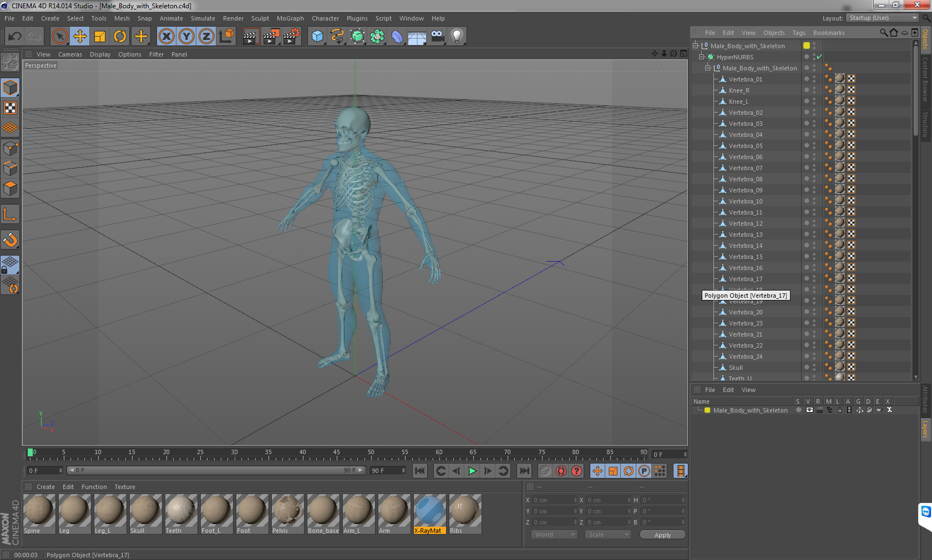932x560 pixels.
Task: Select Vertebra_10 in object tree
Action: [x=746, y=201]
